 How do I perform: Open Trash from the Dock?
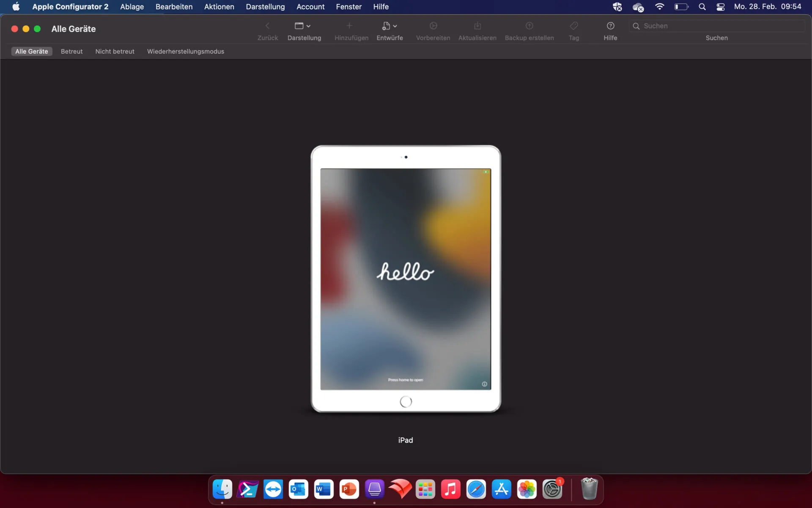click(x=589, y=489)
